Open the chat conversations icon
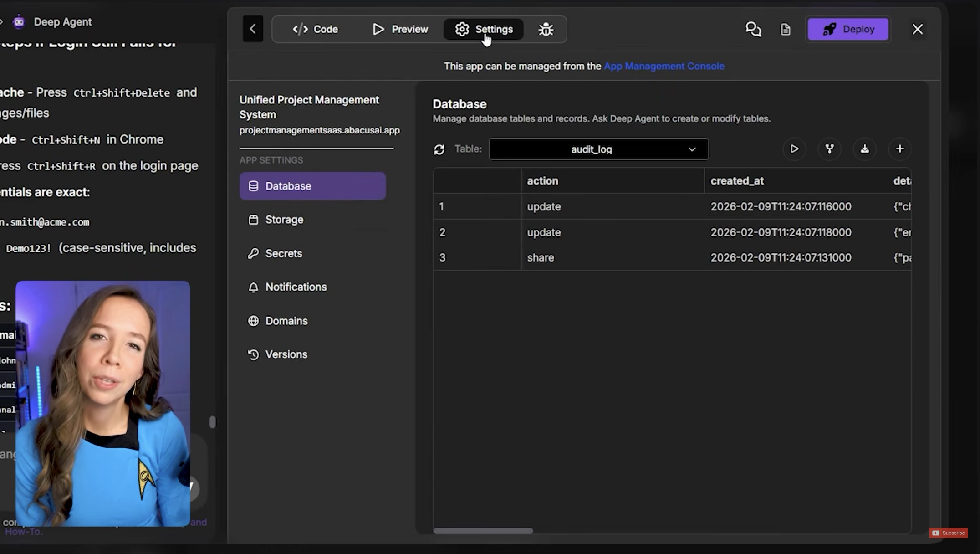 (753, 29)
